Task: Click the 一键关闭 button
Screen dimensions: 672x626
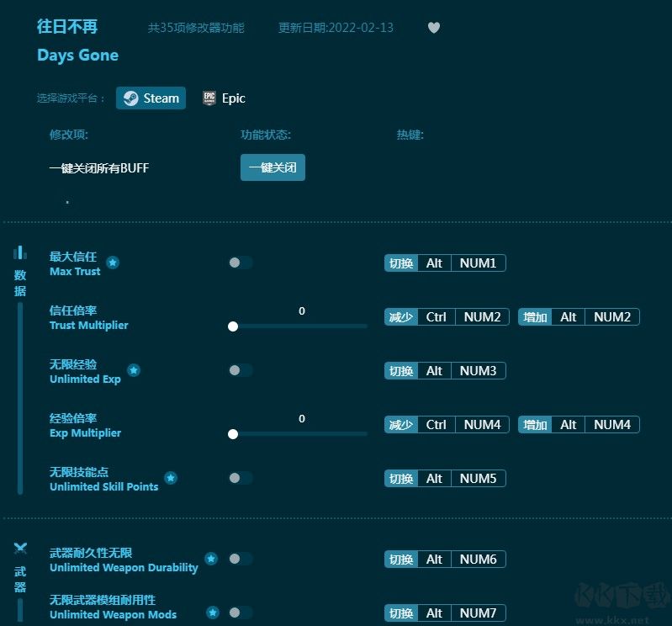Action: coord(273,167)
